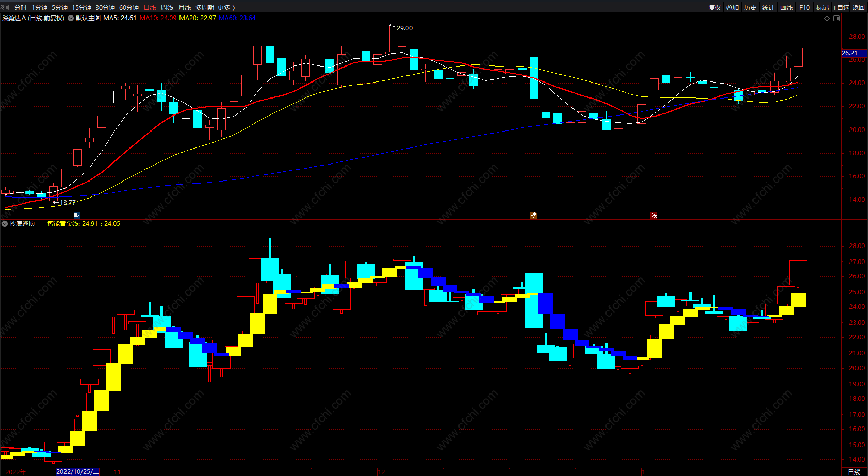The height and width of the screenshot is (476, 868).
Task: Click the 财 event marker on the chart
Action: coord(77,216)
